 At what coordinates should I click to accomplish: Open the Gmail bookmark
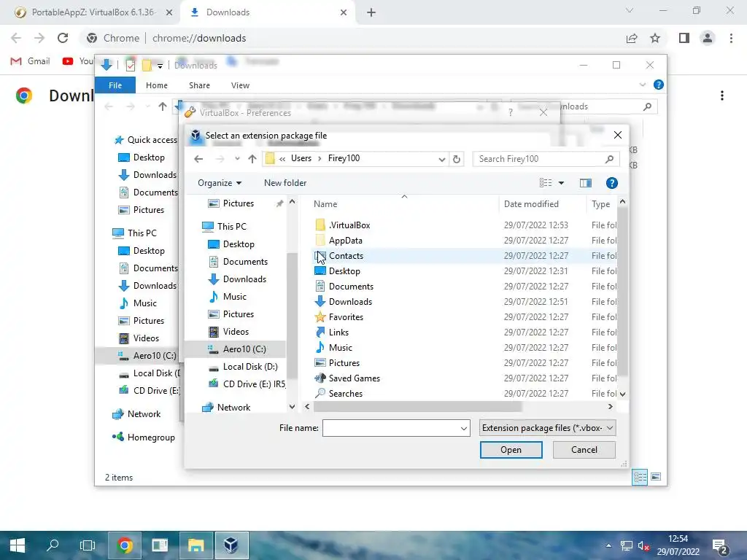[x=31, y=61]
